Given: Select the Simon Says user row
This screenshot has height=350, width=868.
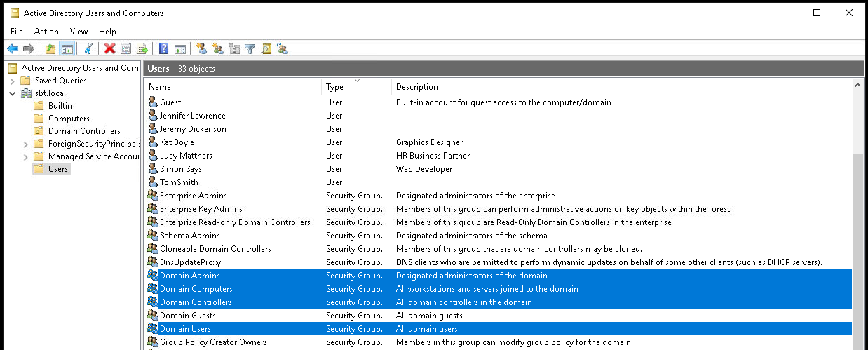Looking at the screenshot, I should pyautogui.click(x=499, y=169).
